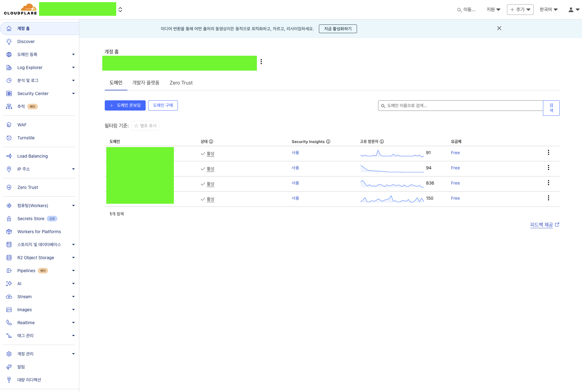582x392 pixels.
Task: Click the Images icon
Action: (x=9, y=310)
